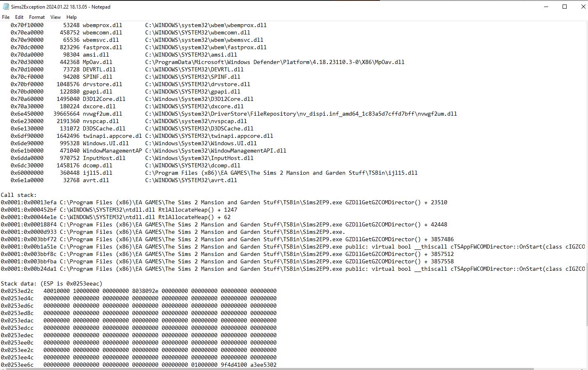Click the Notepad icon in title bar
The height and width of the screenshot is (370, 588).
coord(6,7)
